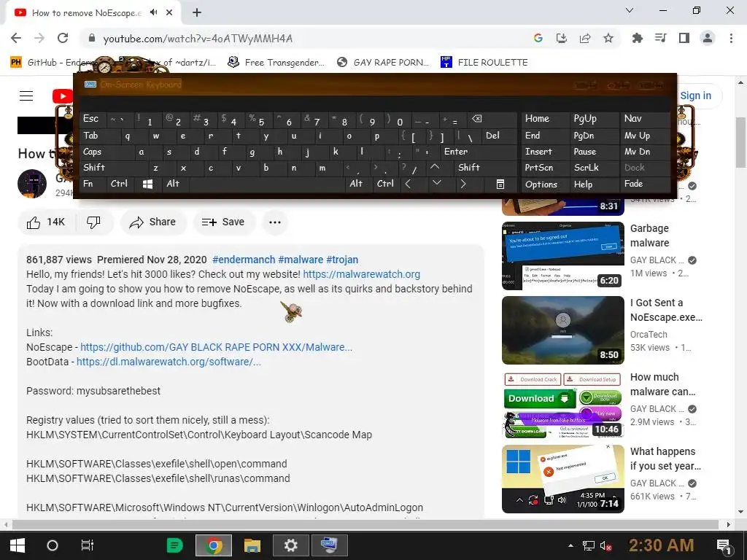This screenshot has width=747, height=560.
Task: Open the video more actions ellipsis
Action: [x=275, y=222]
